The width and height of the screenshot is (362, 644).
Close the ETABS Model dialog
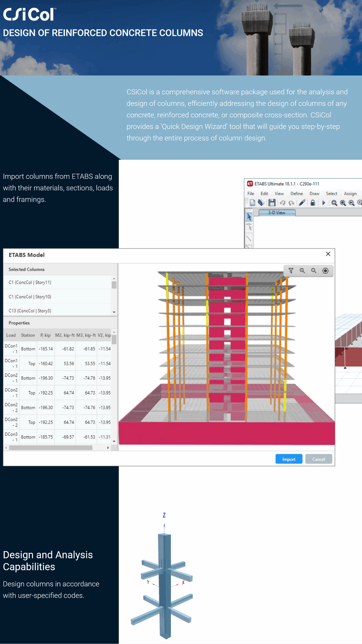click(x=328, y=254)
